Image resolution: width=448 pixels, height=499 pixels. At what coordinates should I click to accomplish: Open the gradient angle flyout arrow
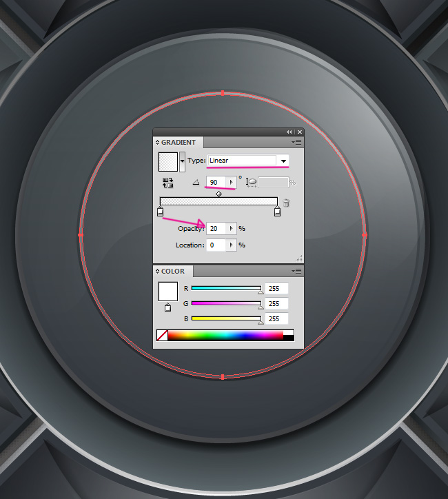231,183
